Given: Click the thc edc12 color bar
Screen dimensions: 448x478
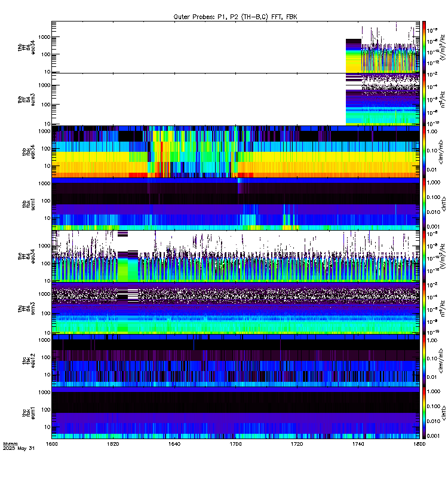Looking at the screenshot, I should (424, 360).
